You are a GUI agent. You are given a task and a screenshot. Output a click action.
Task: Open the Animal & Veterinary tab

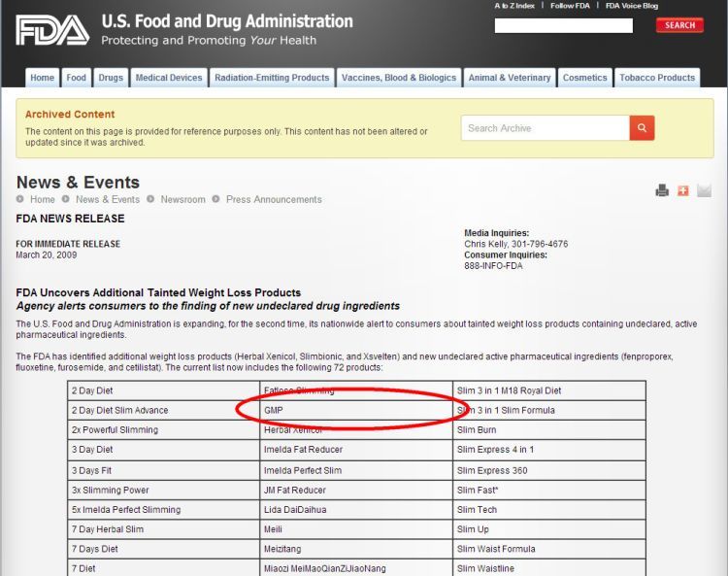point(510,78)
